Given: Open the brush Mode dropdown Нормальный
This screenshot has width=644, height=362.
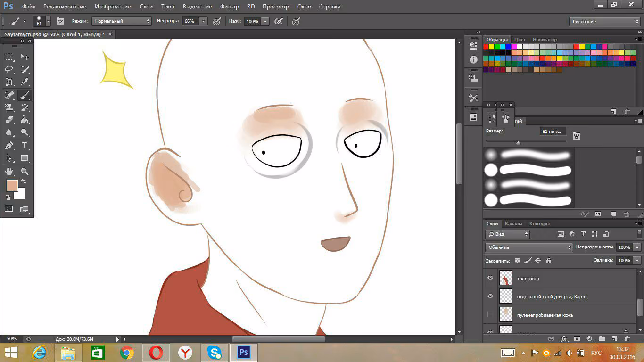Looking at the screenshot, I should tap(122, 21).
